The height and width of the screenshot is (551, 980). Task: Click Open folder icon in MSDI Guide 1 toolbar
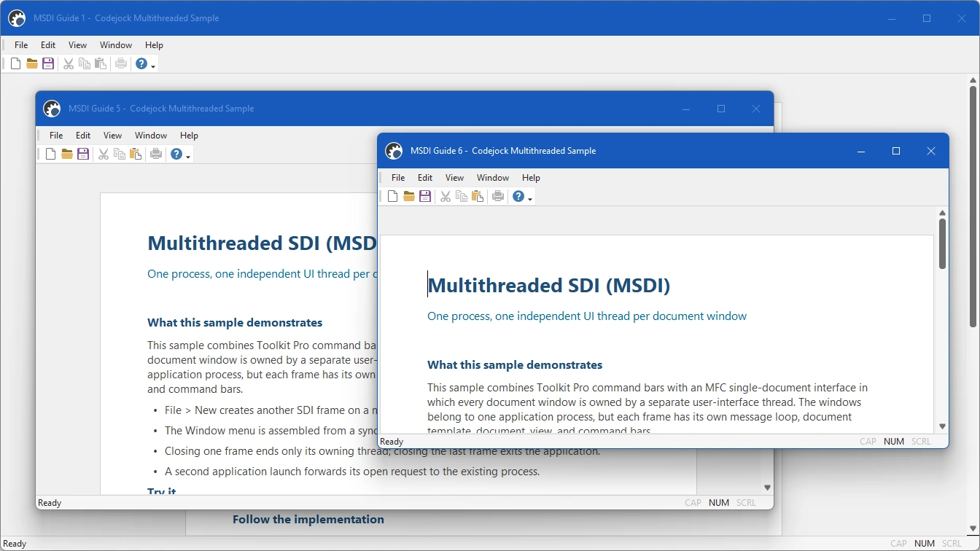pyautogui.click(x=32, y=63)
